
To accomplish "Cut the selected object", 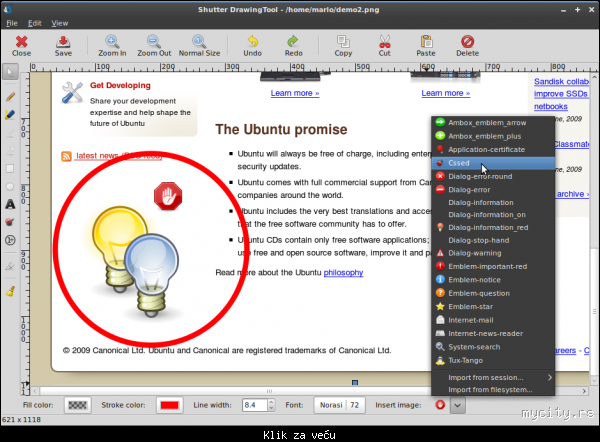I will coord(385,46).
